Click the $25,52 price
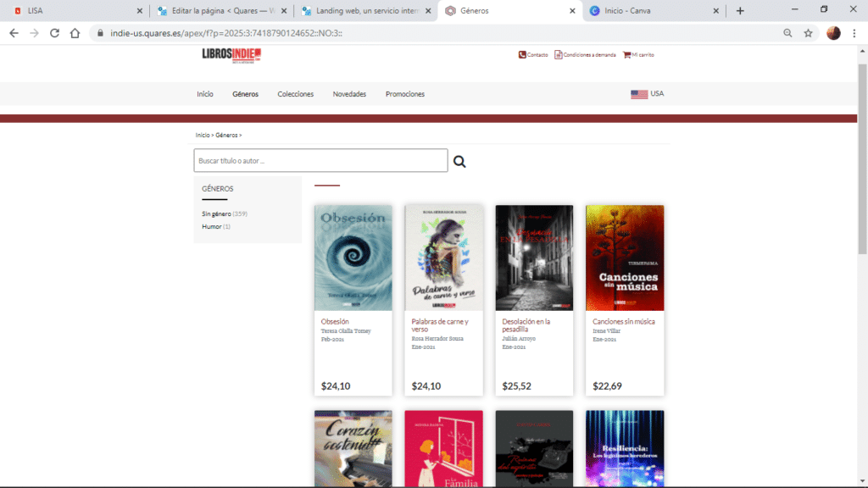The image size is (868, 488). [516, 386]
